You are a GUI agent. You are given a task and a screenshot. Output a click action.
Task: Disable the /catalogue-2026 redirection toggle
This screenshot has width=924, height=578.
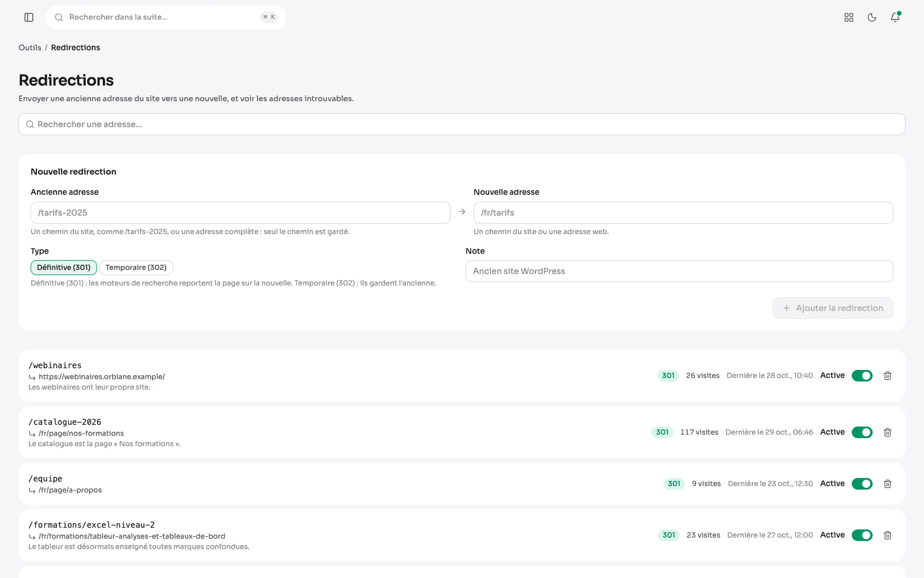pos(862,432)
